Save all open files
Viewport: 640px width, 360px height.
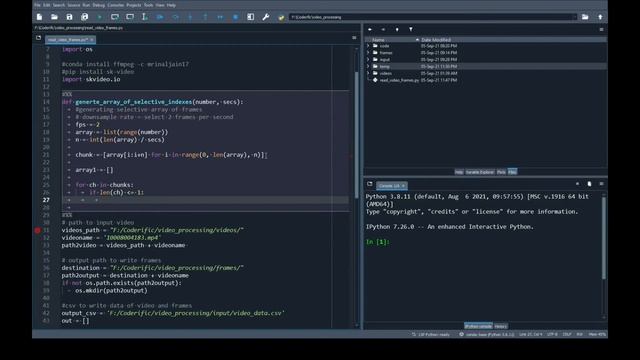point(84,17)
